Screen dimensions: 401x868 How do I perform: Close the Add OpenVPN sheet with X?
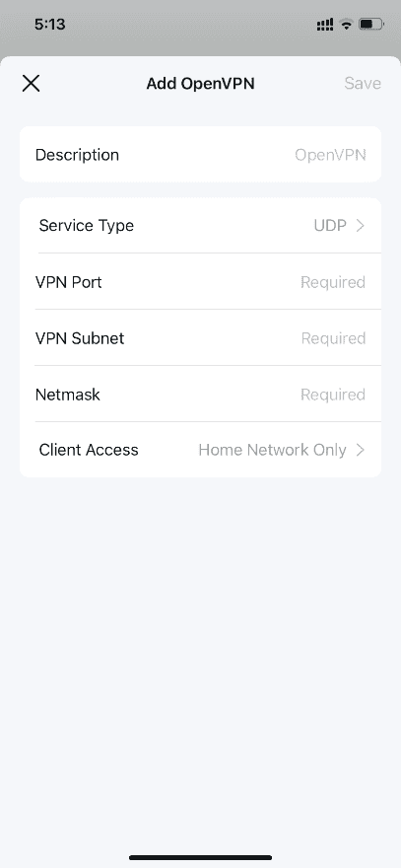[31, 84]
